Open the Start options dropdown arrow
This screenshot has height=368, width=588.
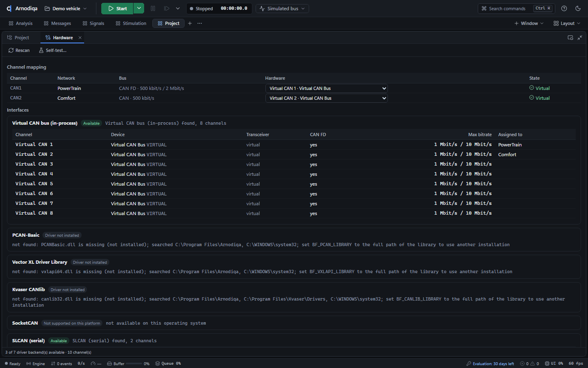[x=139, y=9]
